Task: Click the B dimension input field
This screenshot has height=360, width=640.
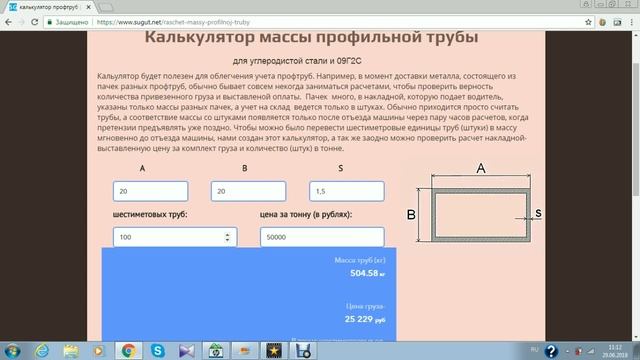Action: pos(248,191)
